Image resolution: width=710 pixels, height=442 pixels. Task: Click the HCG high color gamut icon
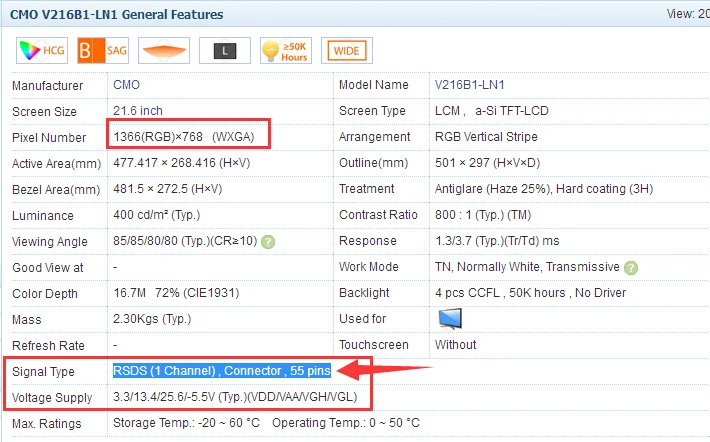(x=42, y=50)
